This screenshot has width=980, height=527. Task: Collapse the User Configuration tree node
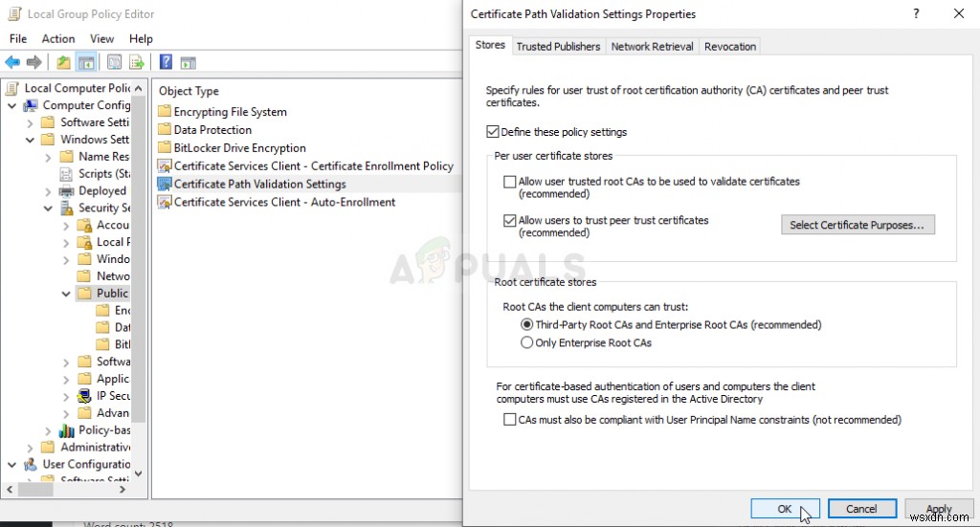[11, 465]
